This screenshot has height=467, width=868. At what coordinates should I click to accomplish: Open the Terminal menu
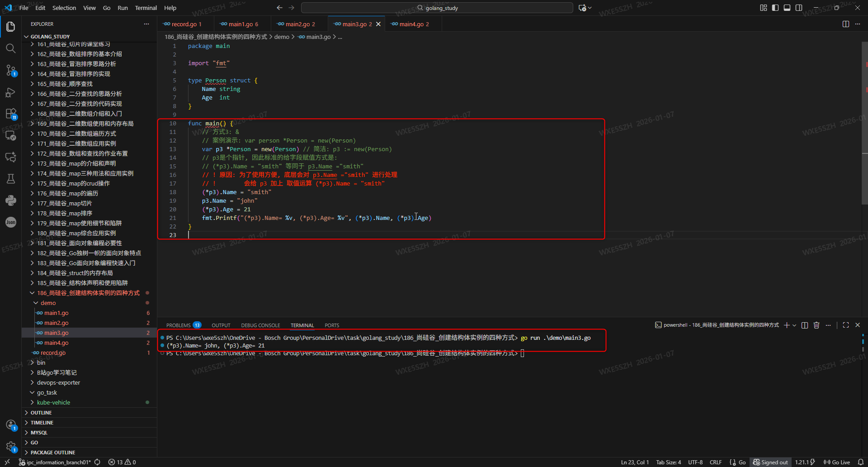146,8
